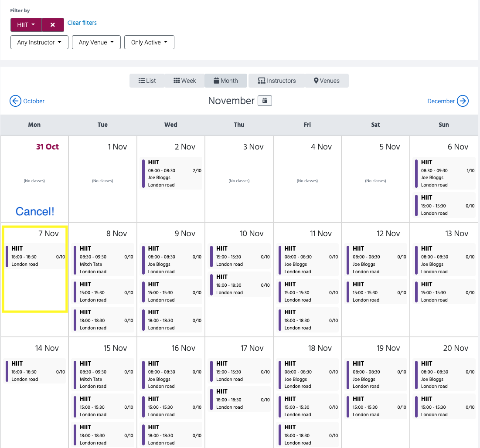Open the 7 Nov HIIT 18:00 class

click(x=35, y=256)
